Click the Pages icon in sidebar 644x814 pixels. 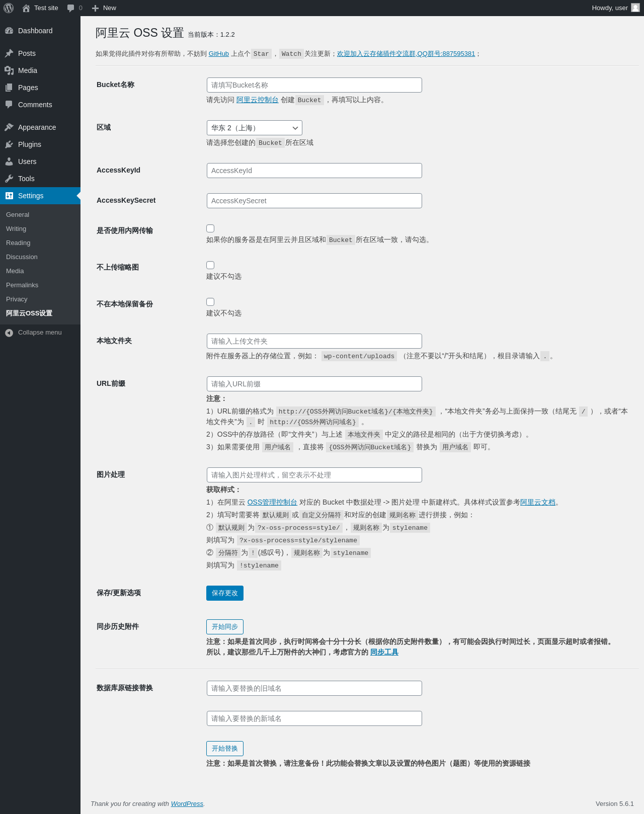click(9, 88)
